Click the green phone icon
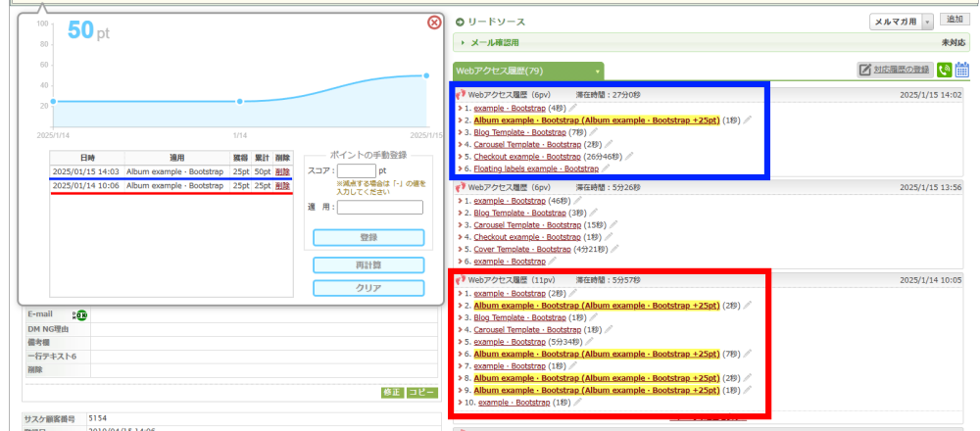The width and height of the screenshot is (980, 431). [944, 70]
